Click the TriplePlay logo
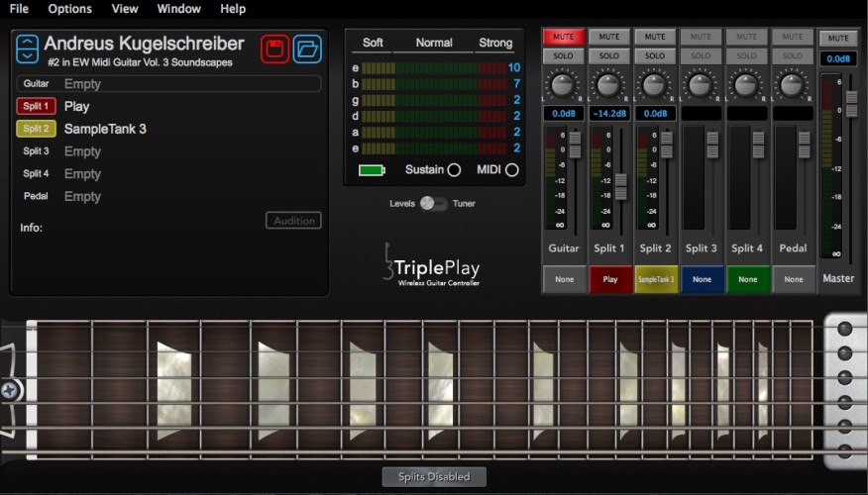The width and height of the screenshot is (868, 495). coord(432,265)
